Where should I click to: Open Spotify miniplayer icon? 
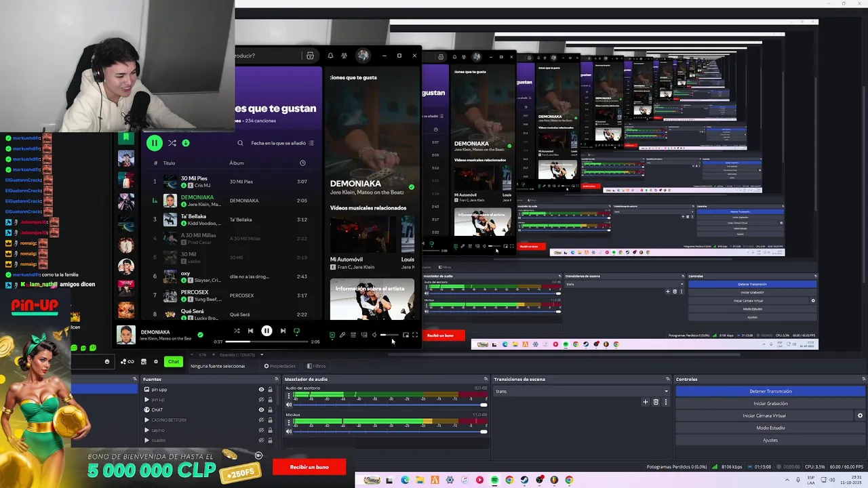pyautogui.click(x=406, y=335)
